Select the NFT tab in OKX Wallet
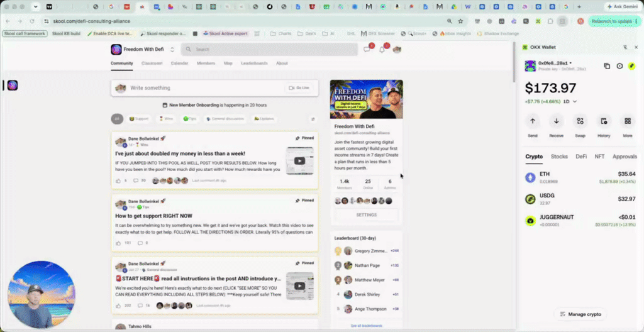 [x=599, y=157]
